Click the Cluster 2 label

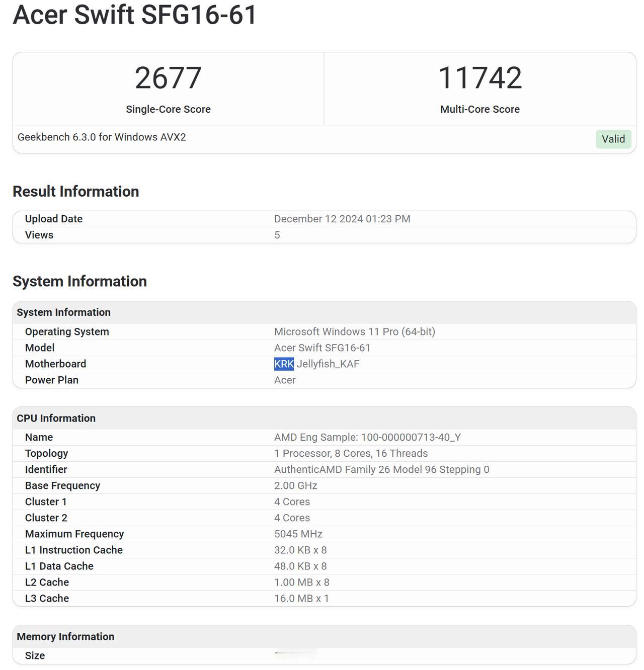[46, 518]
